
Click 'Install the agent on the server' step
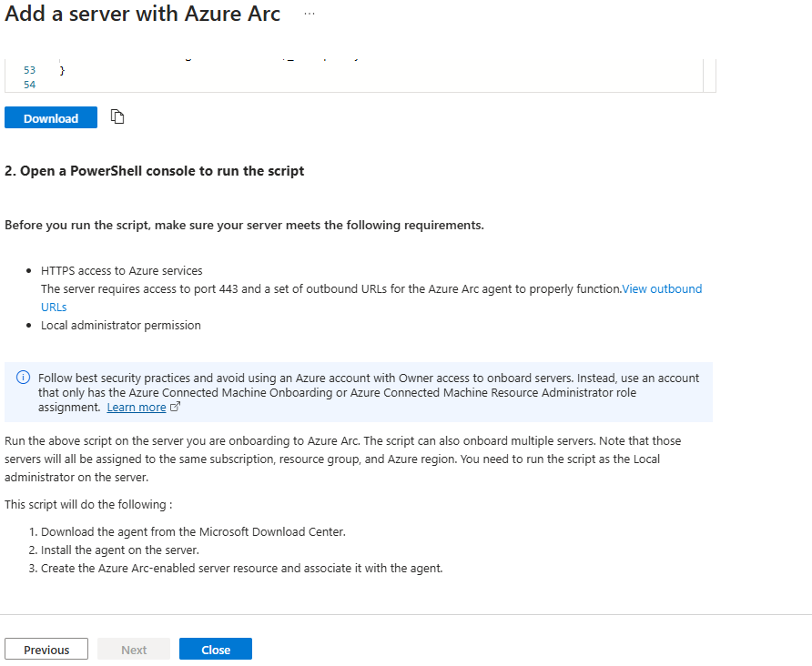pyautogui.click(x=120, y=550)
